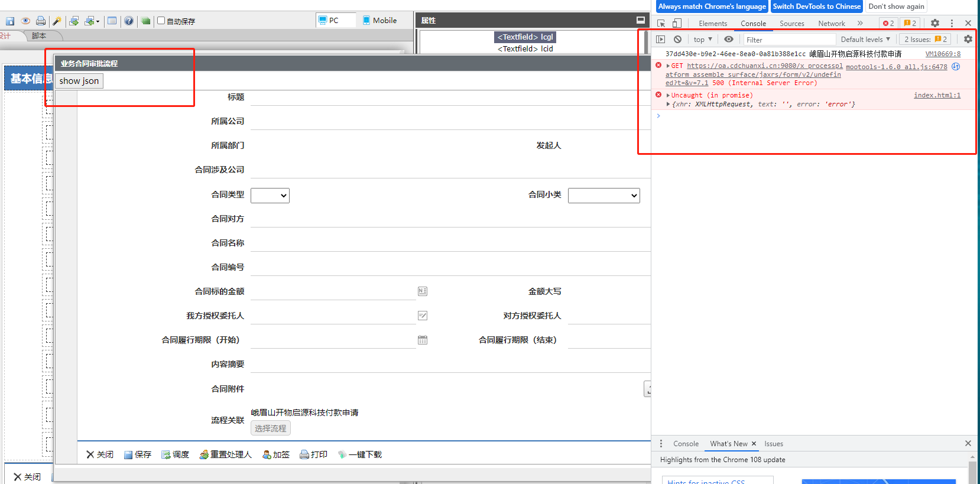
Task: Click the printer icon in the designer toolbar
Action: click(x=41, y=21)
